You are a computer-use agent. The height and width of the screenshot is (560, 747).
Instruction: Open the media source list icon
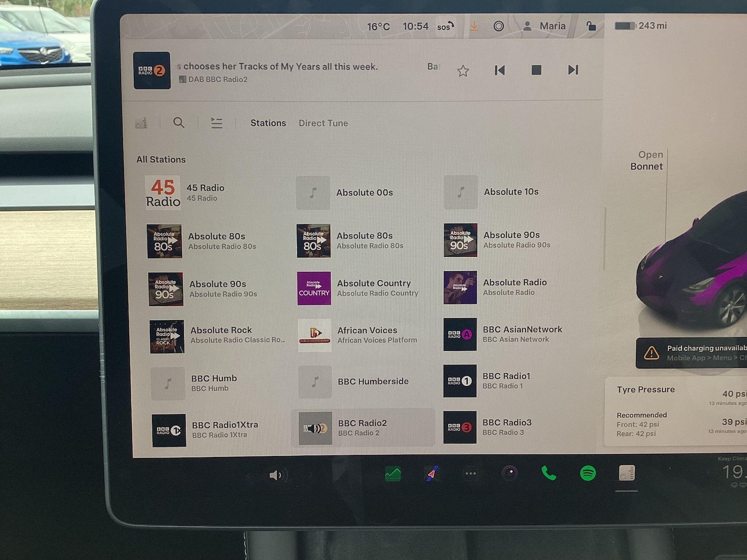point(217,123)
